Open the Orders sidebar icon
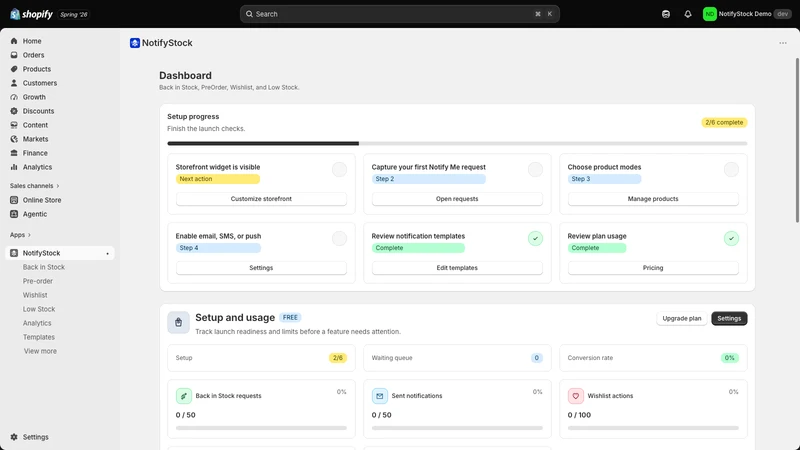 point(14,55)
